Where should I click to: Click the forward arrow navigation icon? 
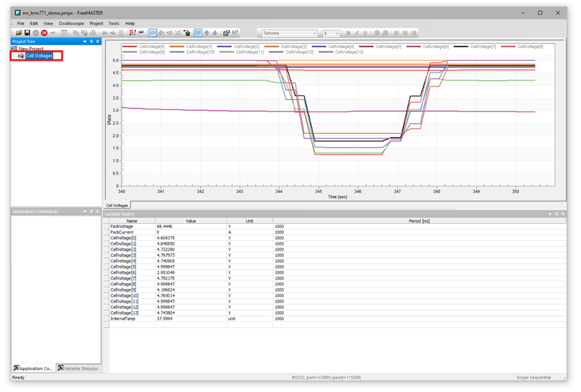(x=113, y=33)
